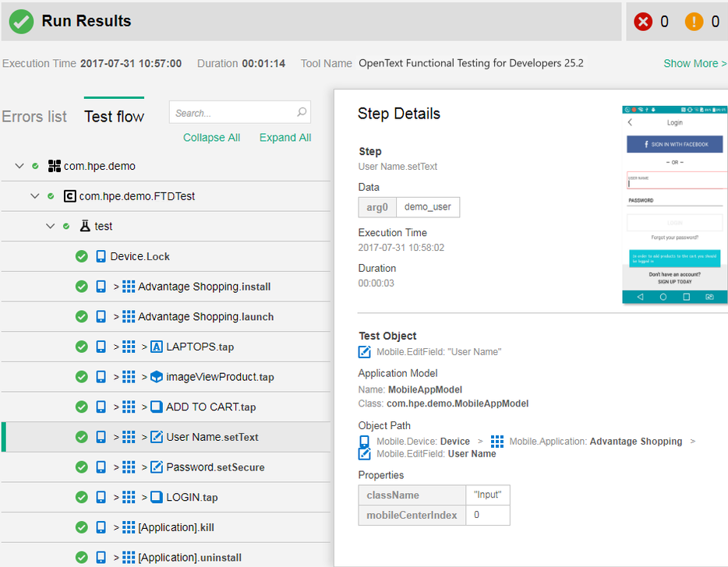This screenshot has width=728, height=567.
Task: Click the orange warnings count icon
Action: click(x=694, y=22)
